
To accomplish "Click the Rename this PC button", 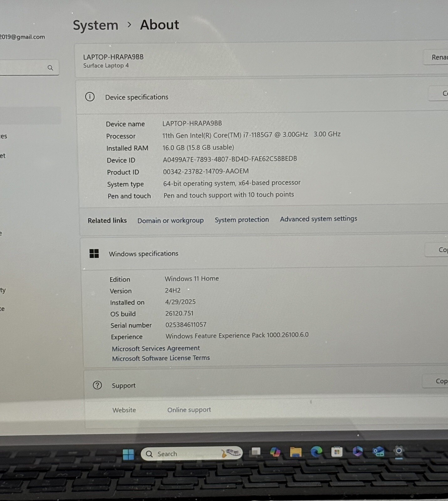I will [x=435, y=57].
